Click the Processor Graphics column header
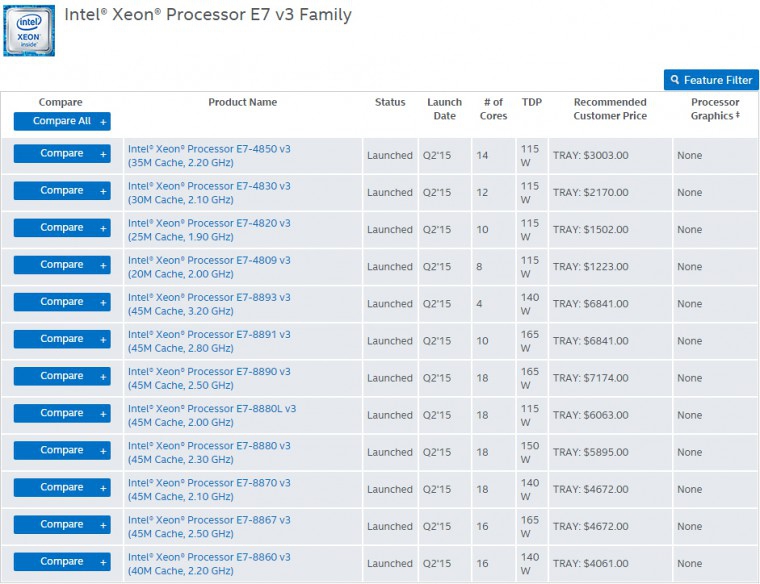This screenshot has width=760, height=584. point(715,109)
